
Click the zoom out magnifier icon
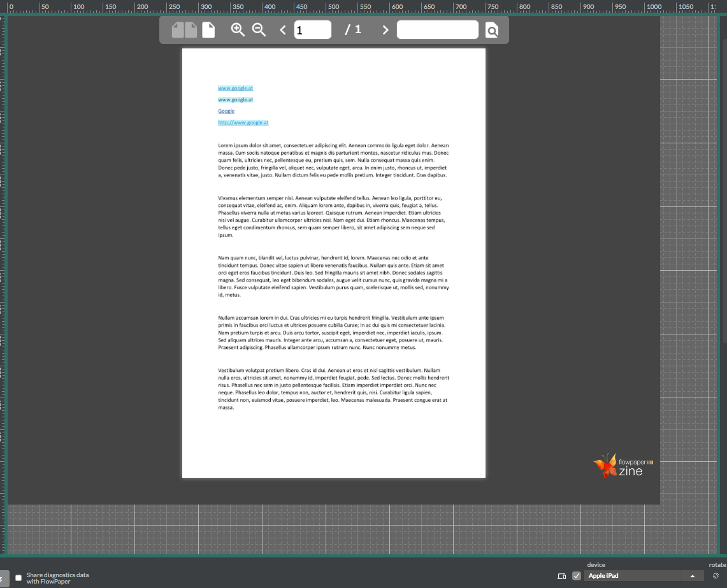click(x=259, y=30)
